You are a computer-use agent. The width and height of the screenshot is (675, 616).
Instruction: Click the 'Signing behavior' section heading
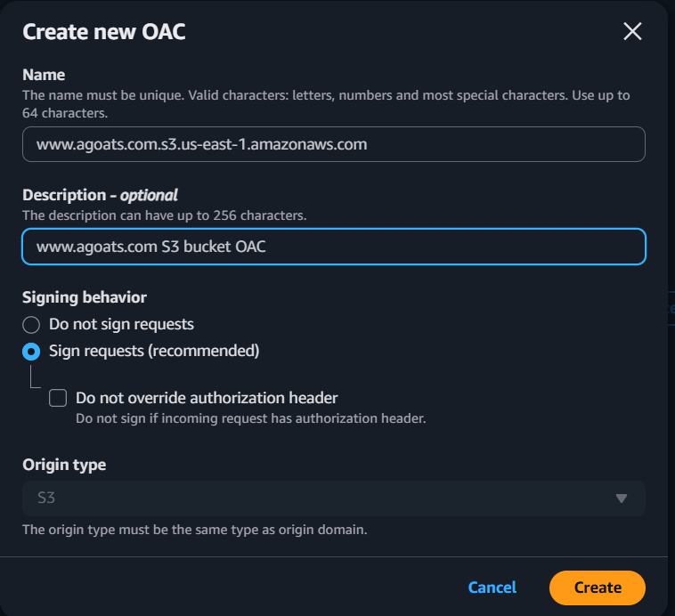pyautogui.click(x=85, y=297)
